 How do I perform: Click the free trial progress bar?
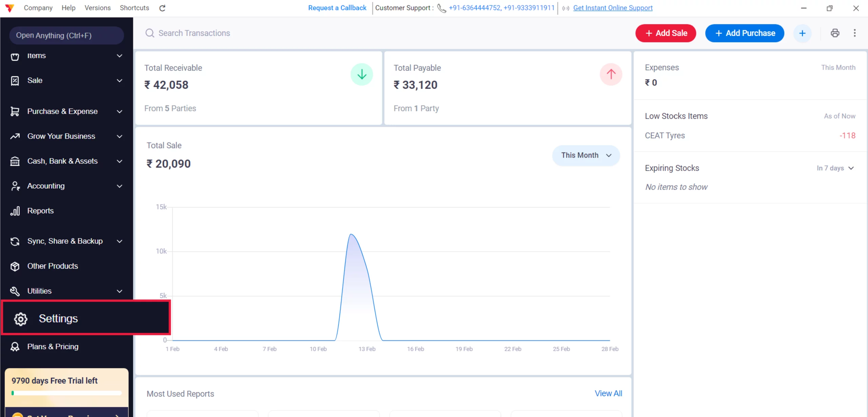pos(66,393)
